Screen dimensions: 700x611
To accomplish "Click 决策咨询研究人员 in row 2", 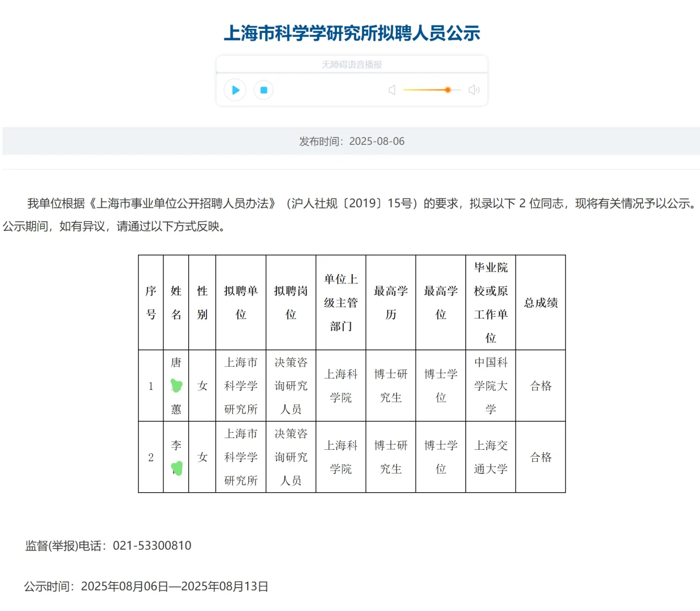I will (291, 457).
